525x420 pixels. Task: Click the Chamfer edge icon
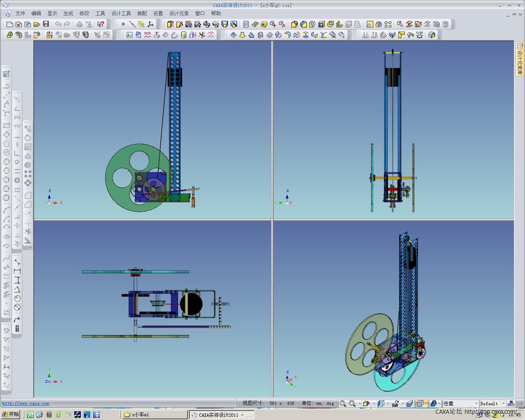tap(303, 24)
